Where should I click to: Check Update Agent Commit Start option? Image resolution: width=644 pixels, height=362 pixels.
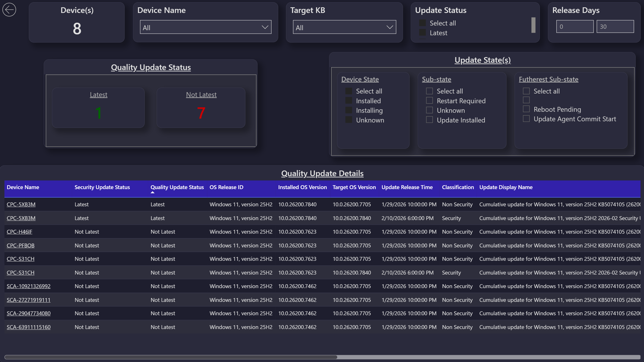(x=526, y=119)
